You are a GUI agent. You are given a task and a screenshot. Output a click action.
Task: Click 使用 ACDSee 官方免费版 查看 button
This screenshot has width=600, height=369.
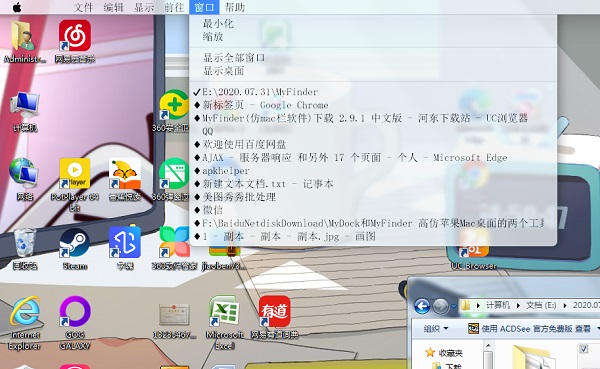(533, 328)
